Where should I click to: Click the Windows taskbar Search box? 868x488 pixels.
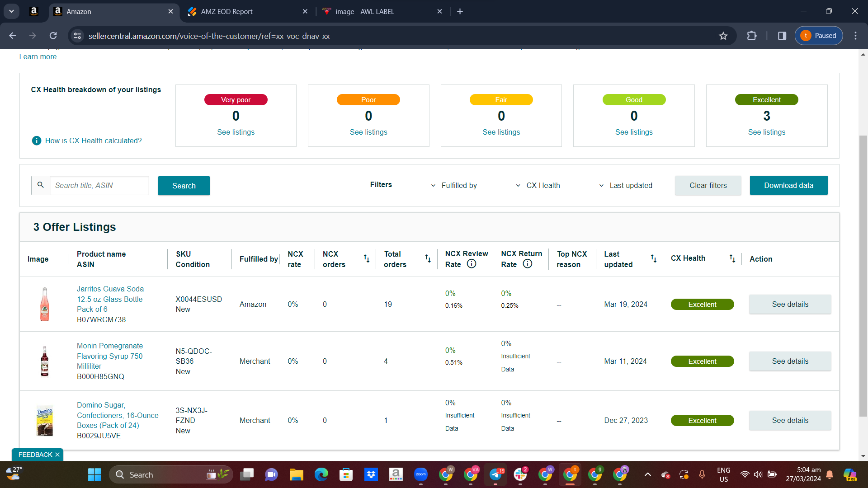click(x=171, y=474)
